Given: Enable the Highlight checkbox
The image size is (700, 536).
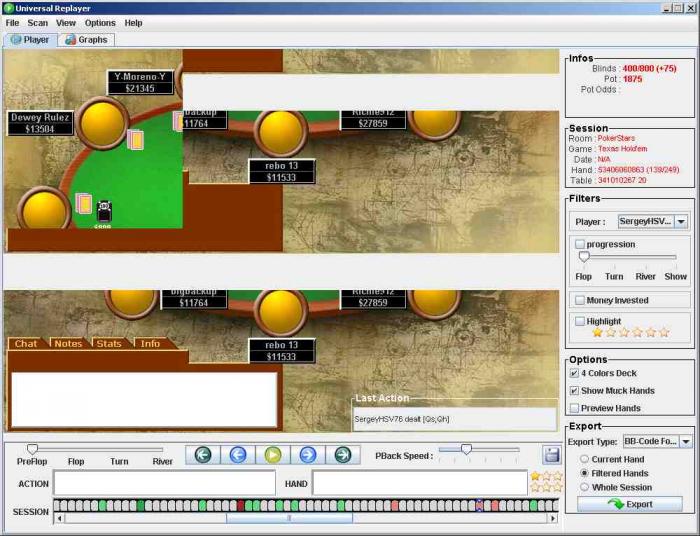Looking at the screenshot, I should (580, 321).
